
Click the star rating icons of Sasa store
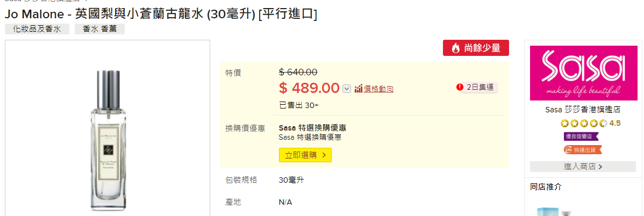584,123
